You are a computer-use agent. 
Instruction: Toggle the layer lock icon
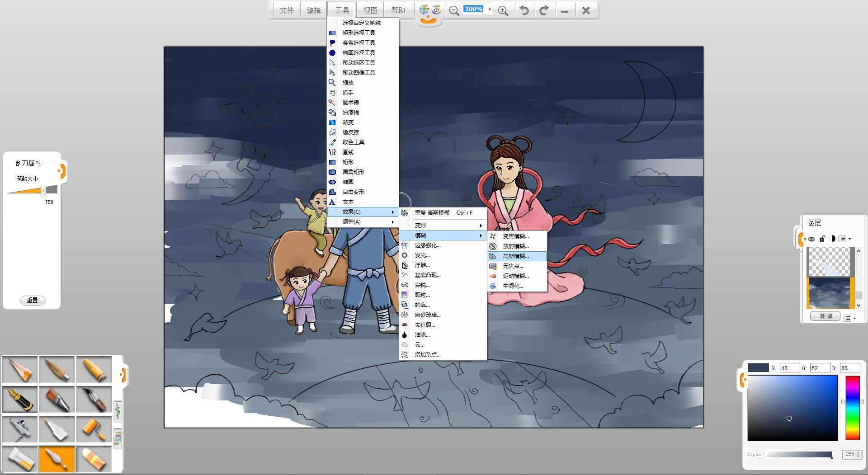click(822, 239)
